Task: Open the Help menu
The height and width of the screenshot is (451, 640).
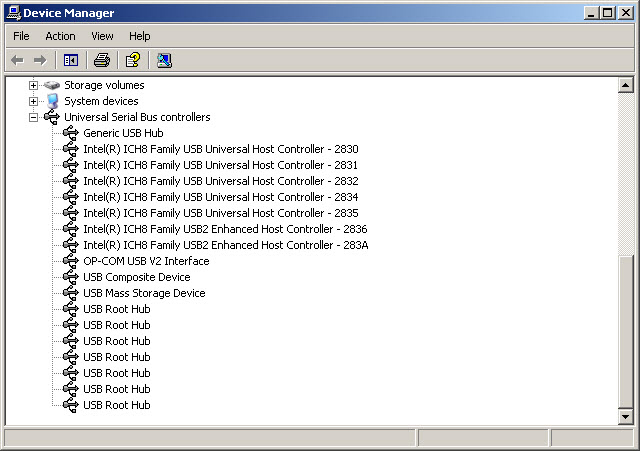Action: tap(140, 36)
